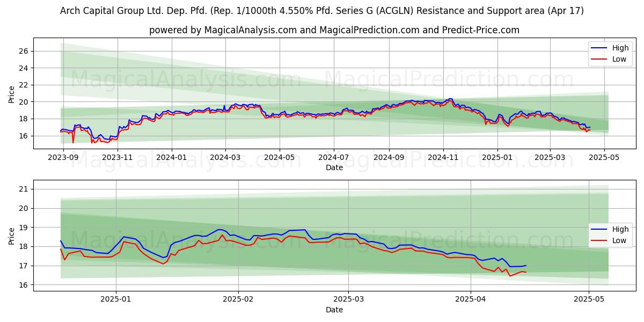Click the top chart '2024-07' date label

333,158
